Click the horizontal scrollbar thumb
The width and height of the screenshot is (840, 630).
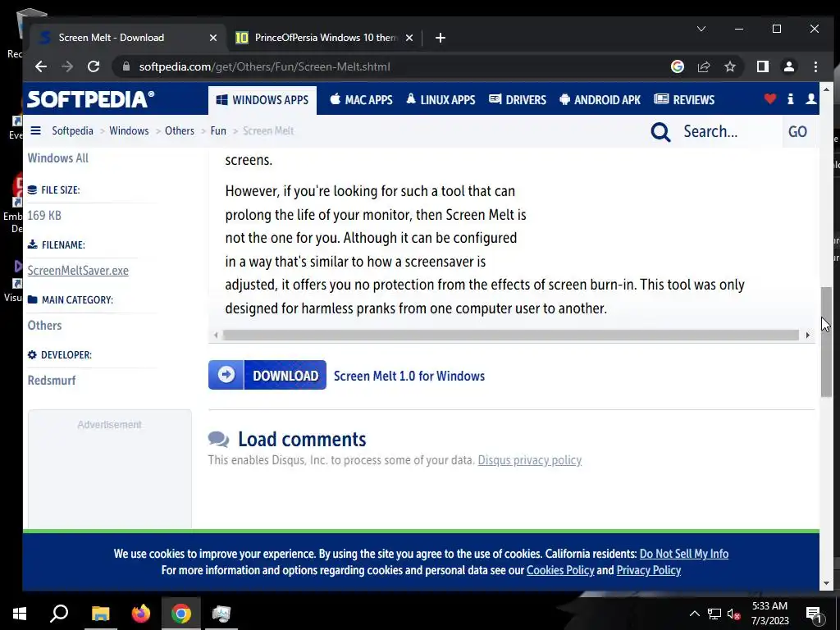point(511,336)
